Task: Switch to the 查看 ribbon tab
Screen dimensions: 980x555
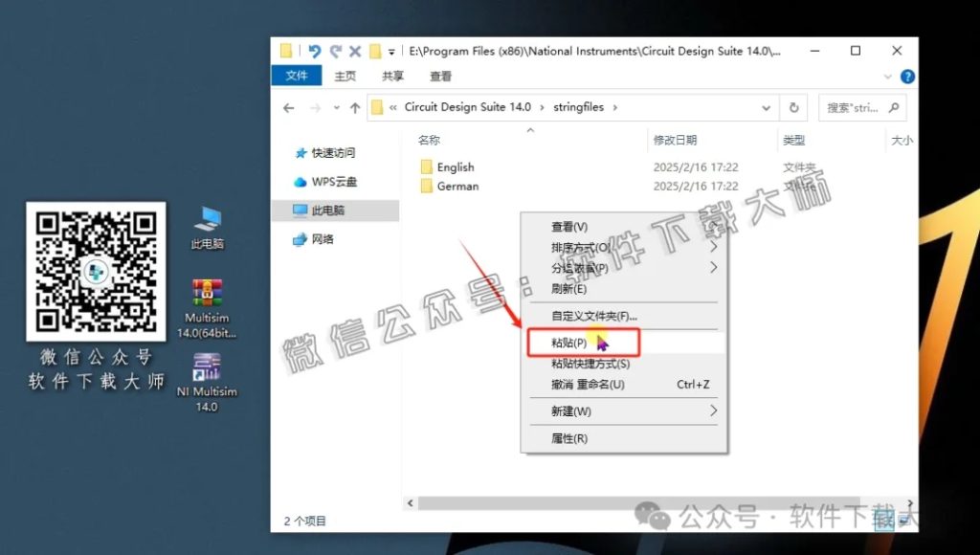Action: 440,77
